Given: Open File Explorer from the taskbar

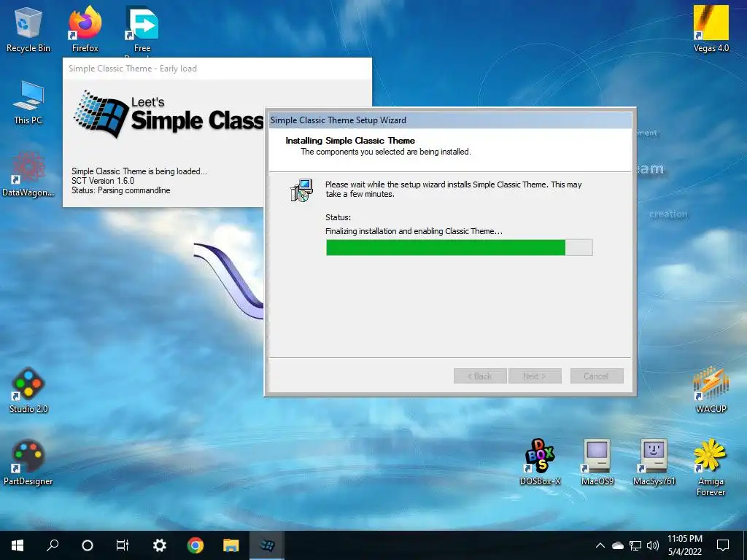Looking at the screenshot, I should click(x=231, y=545).
